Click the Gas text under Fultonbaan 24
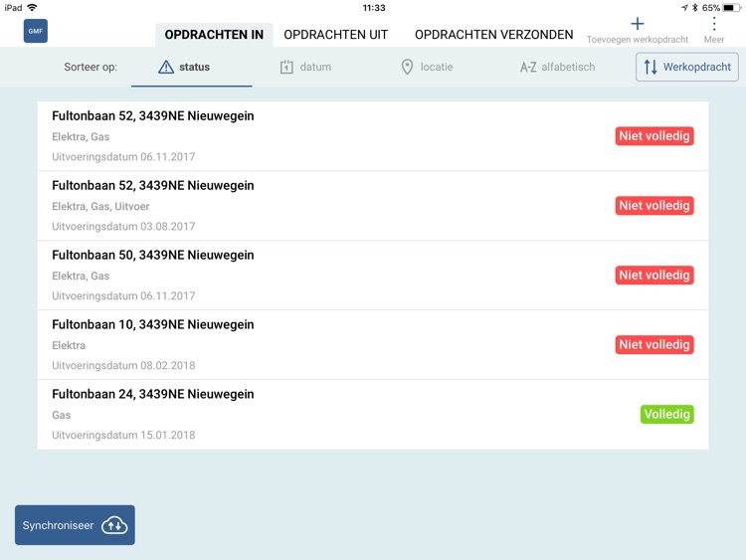 click(x=62, y=415)
